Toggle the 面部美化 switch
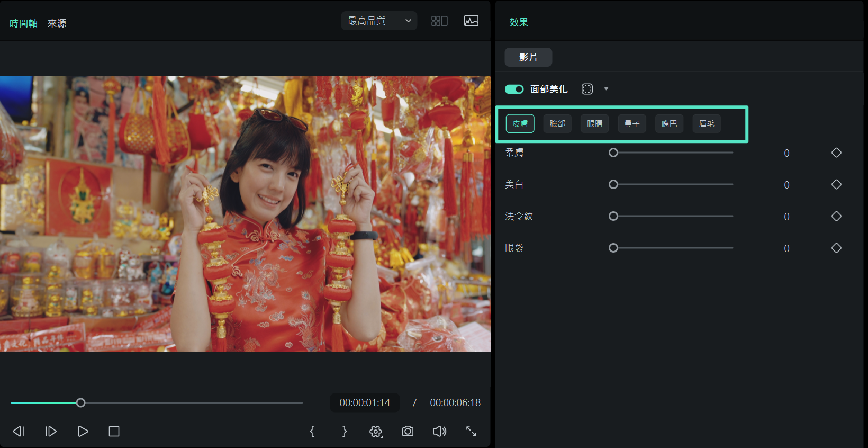868x448 pixels. [x=514, y=89]
